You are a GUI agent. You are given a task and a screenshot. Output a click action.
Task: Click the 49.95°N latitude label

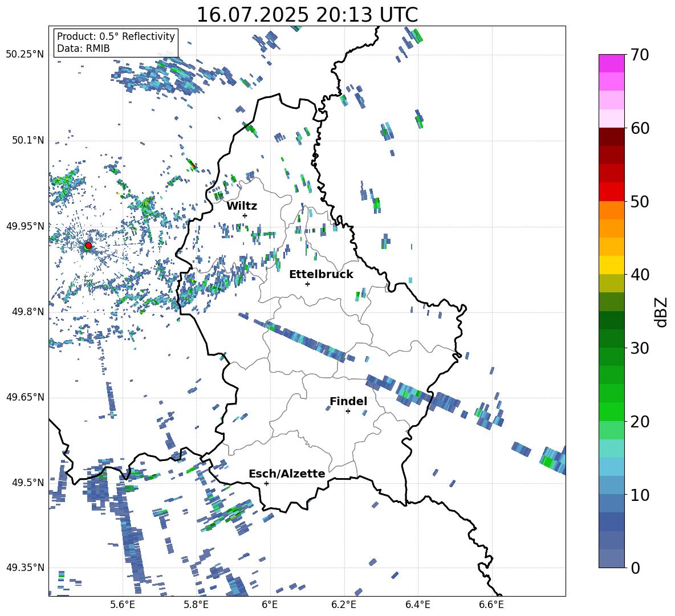(25, 226)
